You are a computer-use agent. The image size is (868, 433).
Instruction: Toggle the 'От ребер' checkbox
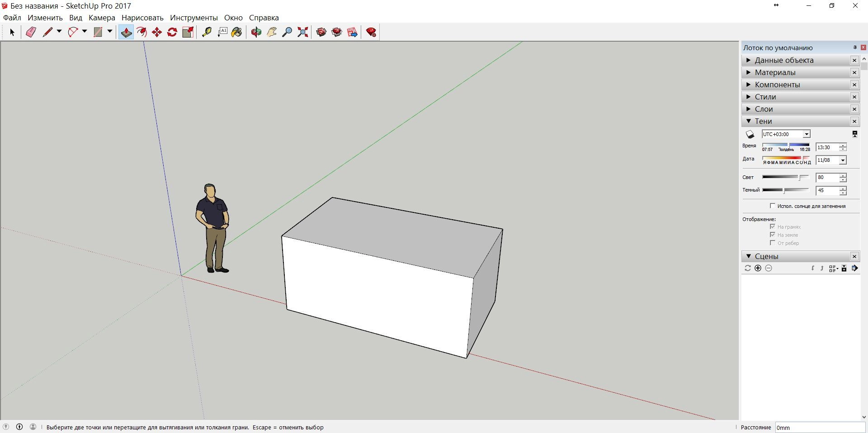773,243
